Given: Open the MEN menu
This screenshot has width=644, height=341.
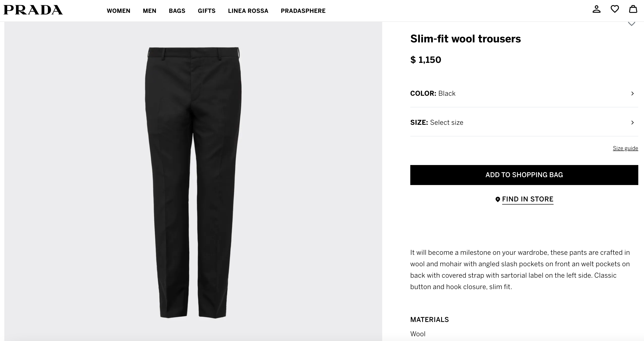Looking at the screenshot, I should tap(149, 11).
